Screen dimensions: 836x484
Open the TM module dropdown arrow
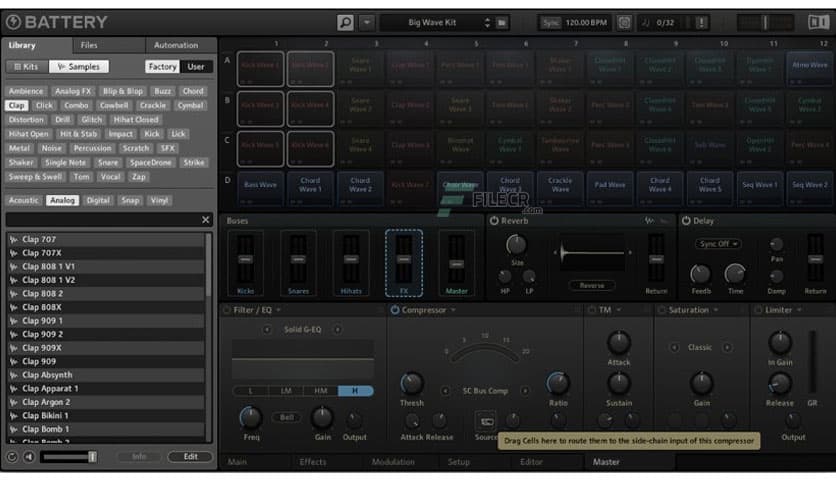618,310
